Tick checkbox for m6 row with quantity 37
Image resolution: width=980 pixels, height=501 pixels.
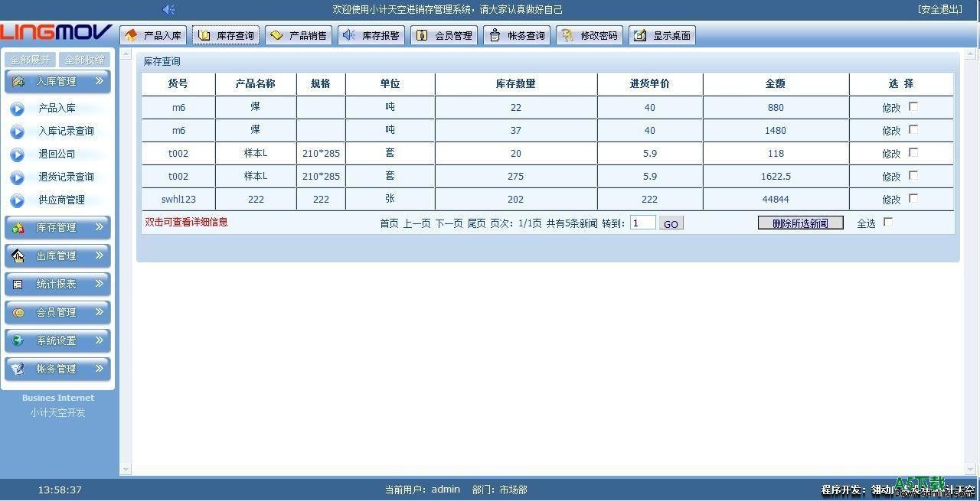click(x=913, y=129)
